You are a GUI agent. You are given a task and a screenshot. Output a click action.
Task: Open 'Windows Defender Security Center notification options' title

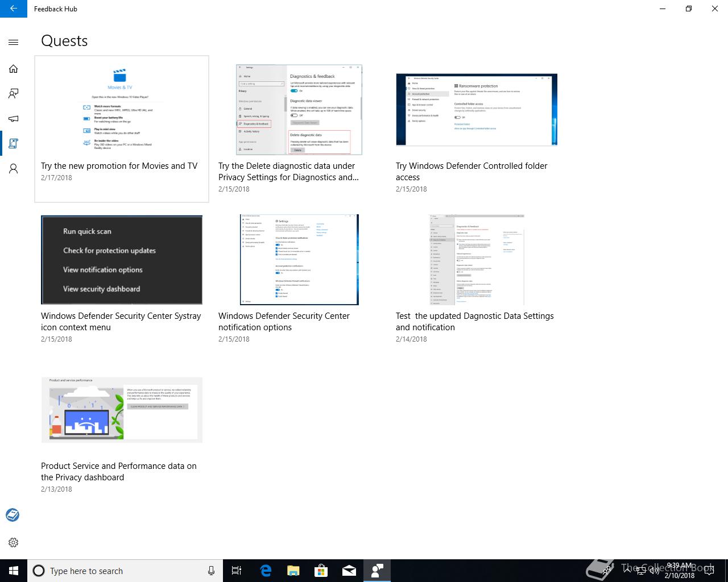point(284,322)
